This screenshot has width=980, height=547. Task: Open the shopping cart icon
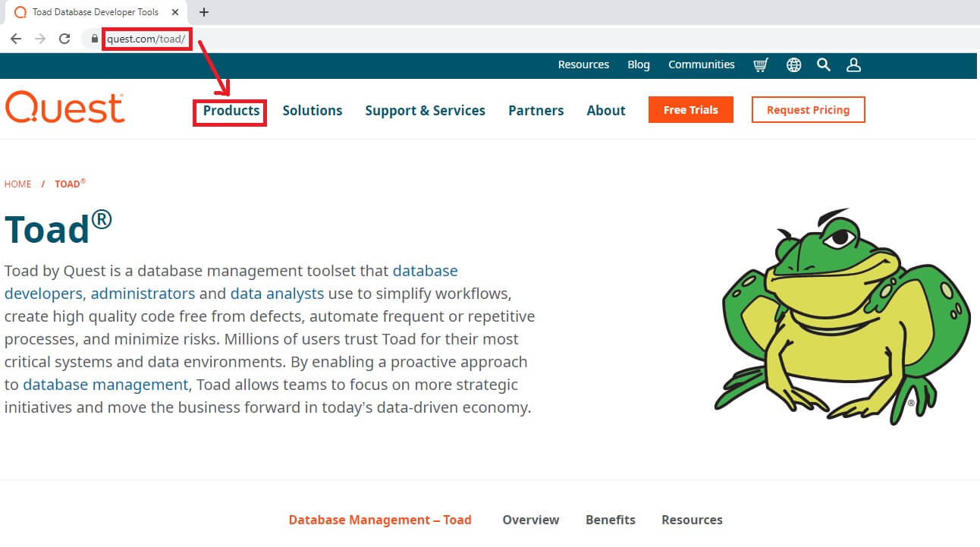pos(761,65)
